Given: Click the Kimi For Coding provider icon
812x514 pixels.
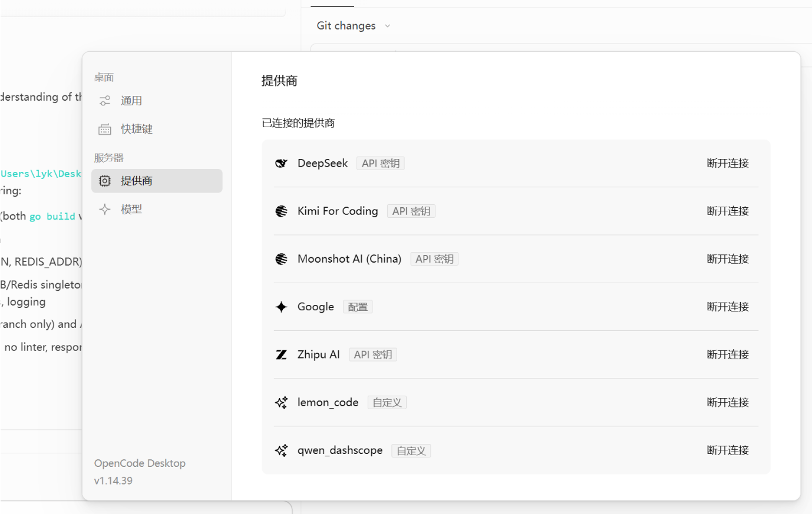Looking at the screenshot, I should (282, 211).
